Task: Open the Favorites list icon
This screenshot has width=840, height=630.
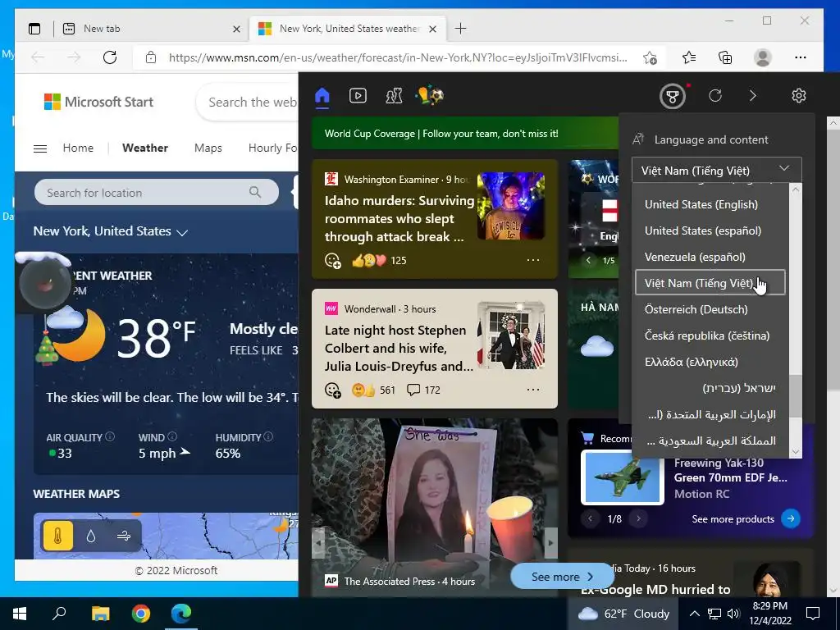Action: coord(689,57)
